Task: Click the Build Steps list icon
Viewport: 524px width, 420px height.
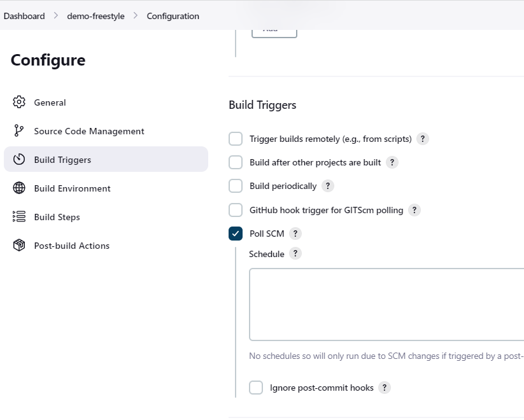Action: pos(19,217)
